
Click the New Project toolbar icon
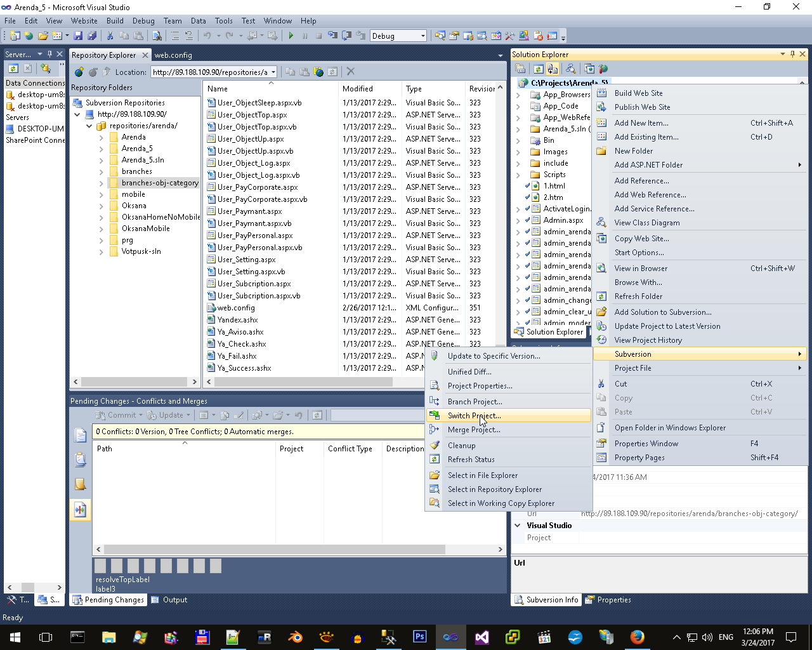(15, 36)
